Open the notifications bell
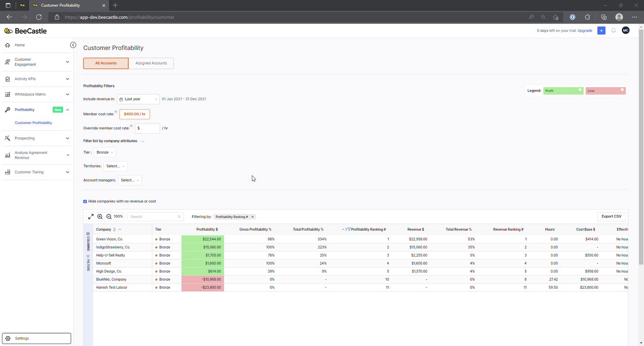Image resolution: width=644 pixels, height=346 pixels. 613,30
